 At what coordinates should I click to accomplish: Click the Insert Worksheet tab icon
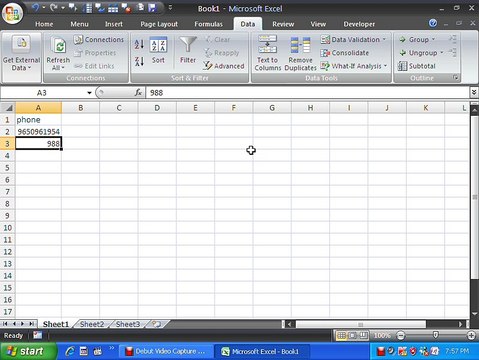(x=157, y=324)
